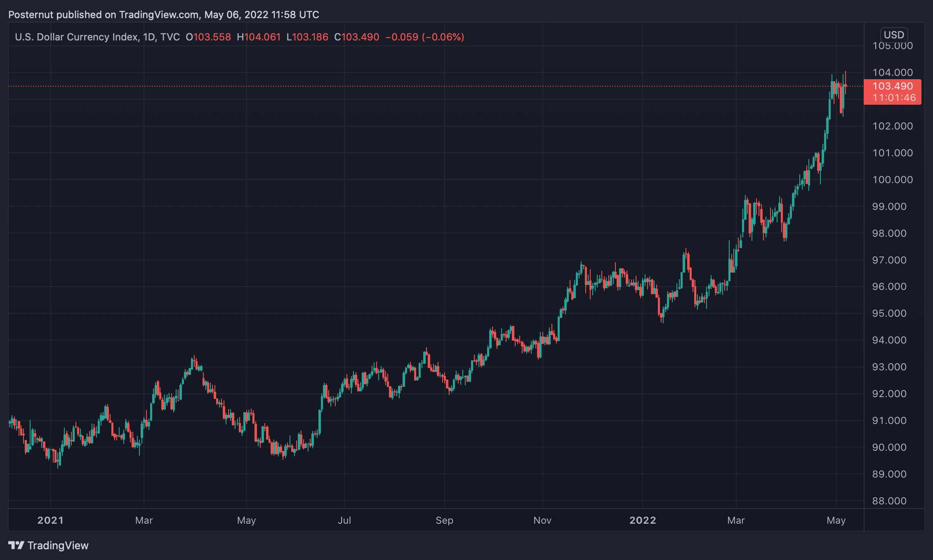This screenshot has width=933, height=560.
Task: Click the 100.000 price scale label
Action: click(x=893, y=180)
